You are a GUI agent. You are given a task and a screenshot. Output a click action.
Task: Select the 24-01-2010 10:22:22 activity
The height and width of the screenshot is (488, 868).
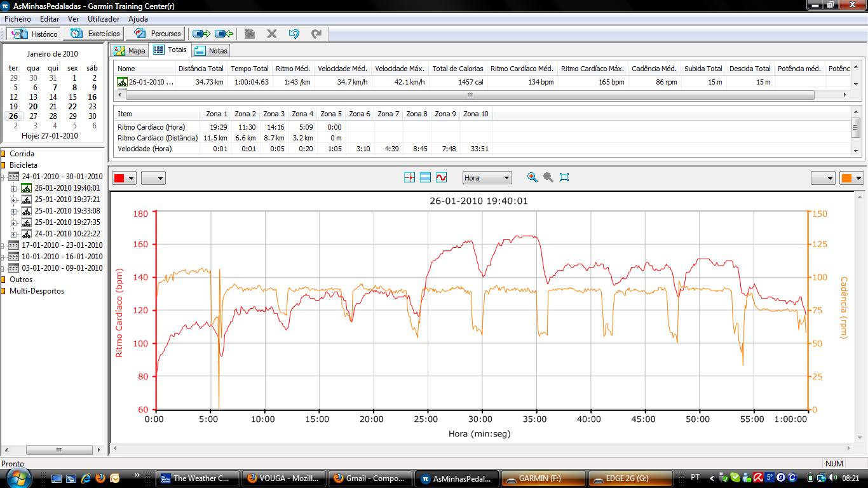67,234
